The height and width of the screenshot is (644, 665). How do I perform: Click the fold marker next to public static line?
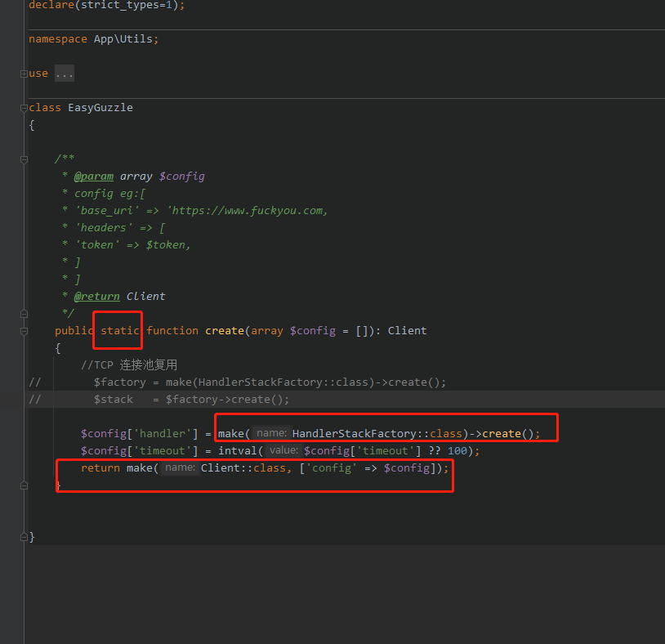click(x=24, y=330)
